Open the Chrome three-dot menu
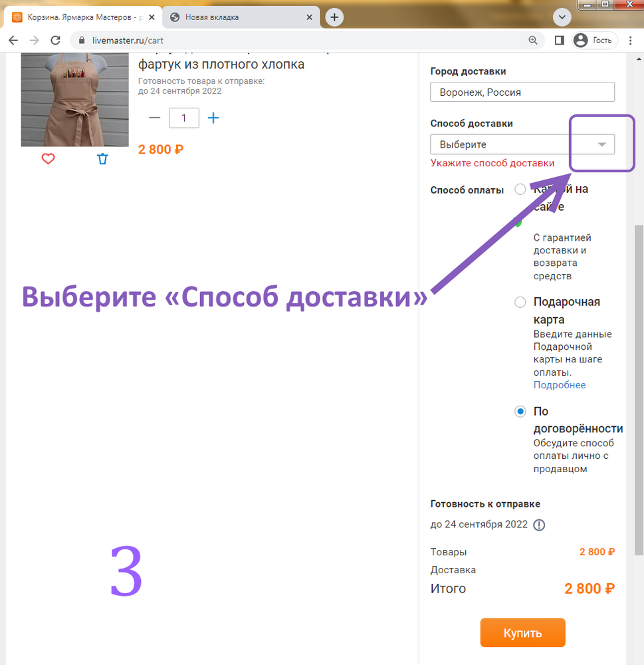The image size is (644, 665). 631,41
